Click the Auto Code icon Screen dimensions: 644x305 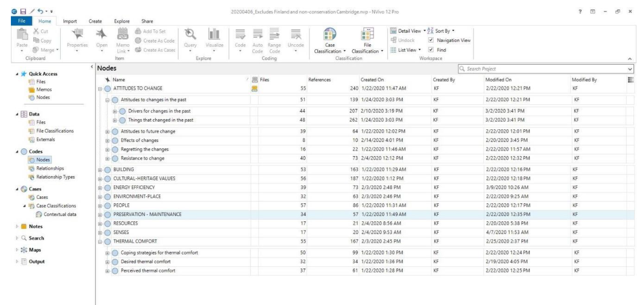point(257,34)
